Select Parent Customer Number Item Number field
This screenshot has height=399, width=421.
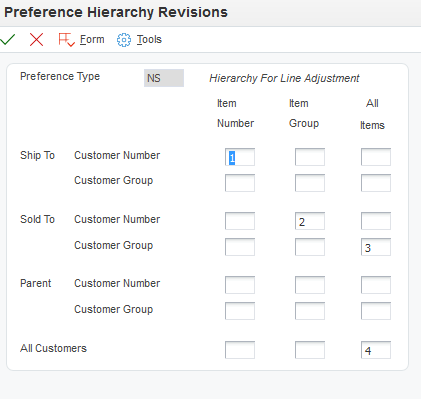[240, 285]
